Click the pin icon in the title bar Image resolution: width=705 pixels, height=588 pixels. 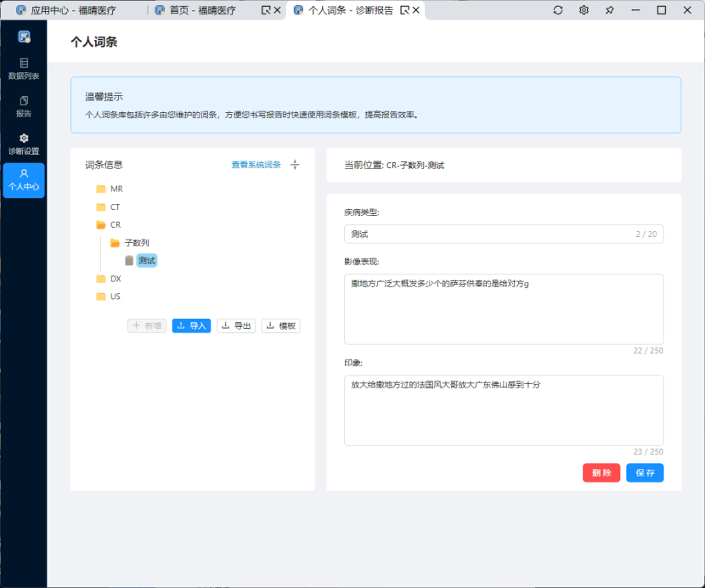609,10
